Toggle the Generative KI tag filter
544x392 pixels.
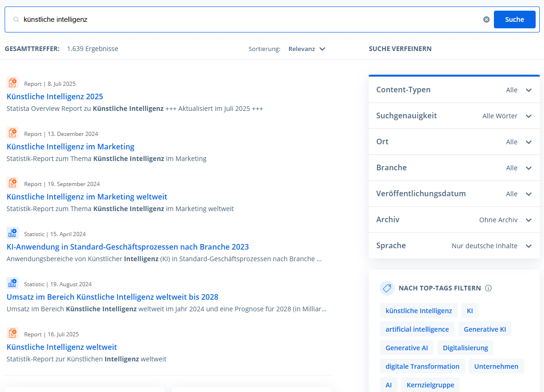click(485, 329)
